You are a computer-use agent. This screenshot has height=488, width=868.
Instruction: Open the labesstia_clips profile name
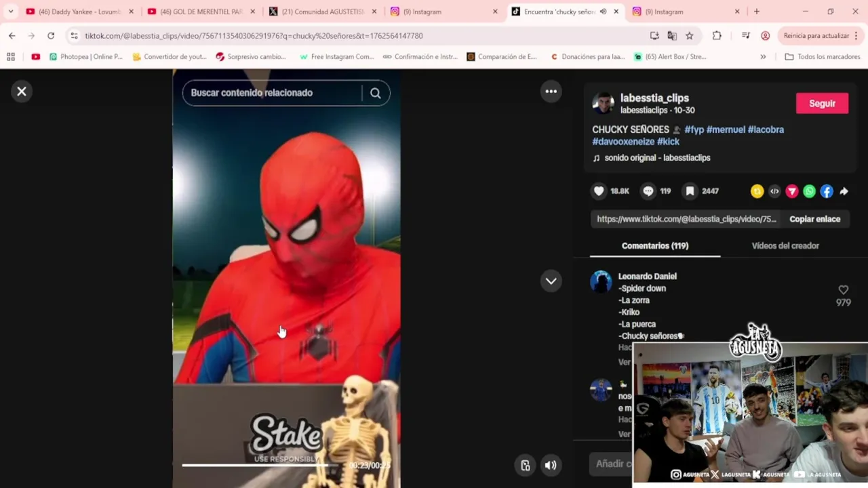pyautogui.click(x=654, y=98)
